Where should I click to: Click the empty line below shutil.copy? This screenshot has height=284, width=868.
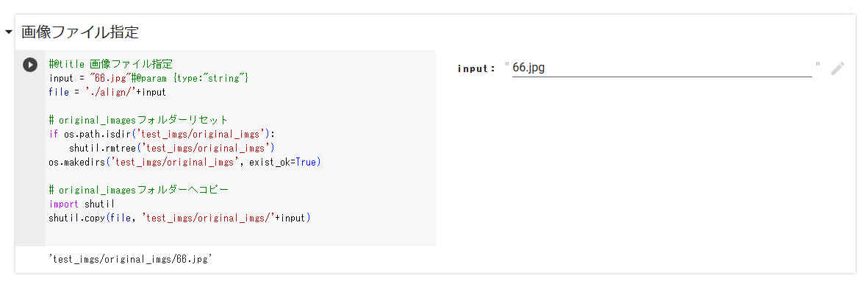tap(240, 232)
